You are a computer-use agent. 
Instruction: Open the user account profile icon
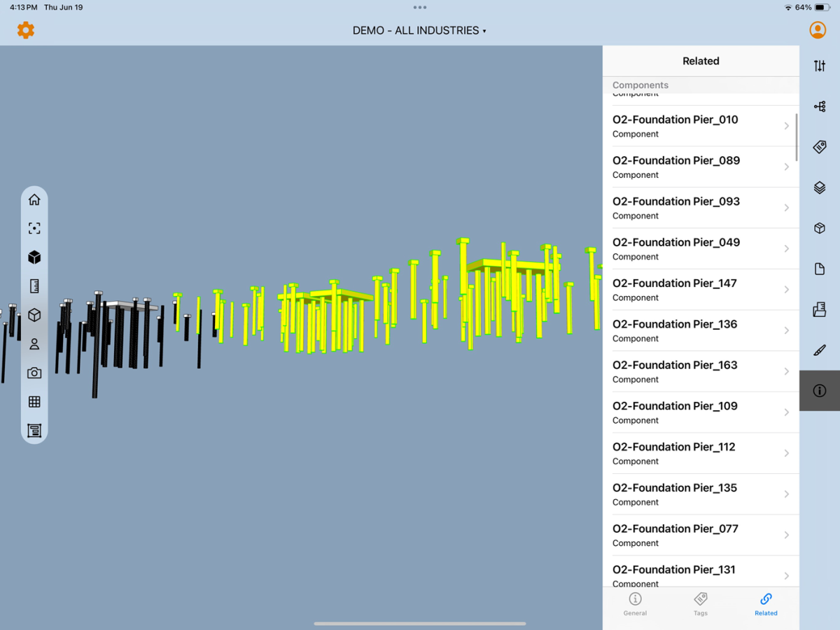tap(817, 30)
